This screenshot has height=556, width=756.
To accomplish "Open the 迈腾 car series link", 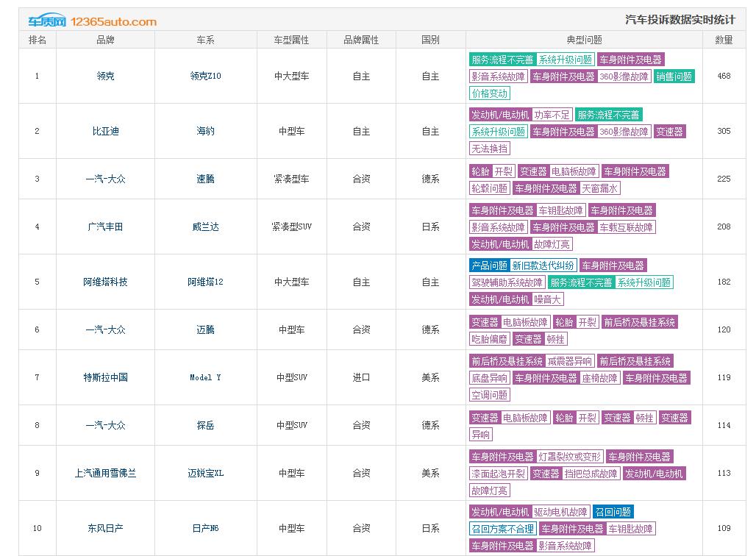I will tap(205, 329).
